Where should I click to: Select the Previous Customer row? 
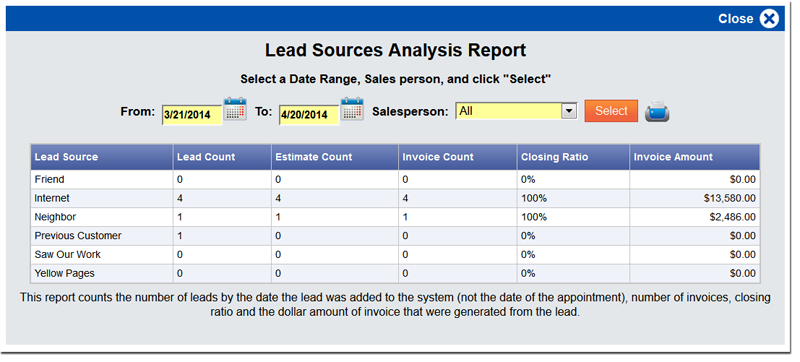pyautogui.click(x=395, y=236)
